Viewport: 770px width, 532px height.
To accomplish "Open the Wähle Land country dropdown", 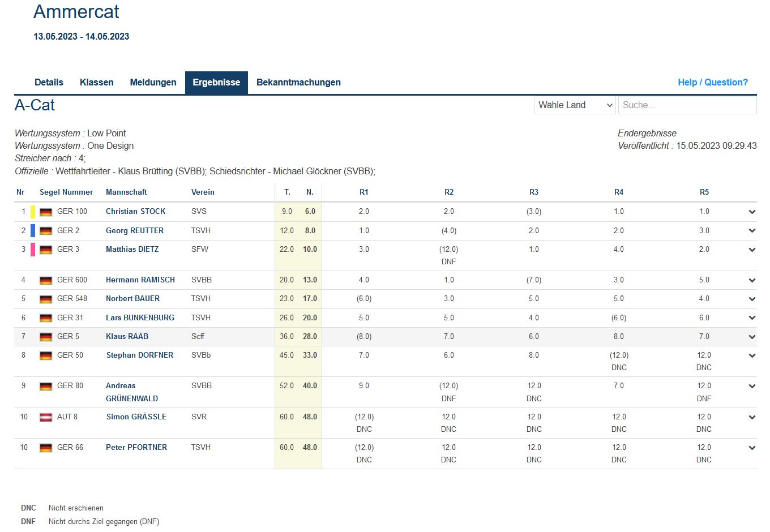I will (x=575, y=105).
